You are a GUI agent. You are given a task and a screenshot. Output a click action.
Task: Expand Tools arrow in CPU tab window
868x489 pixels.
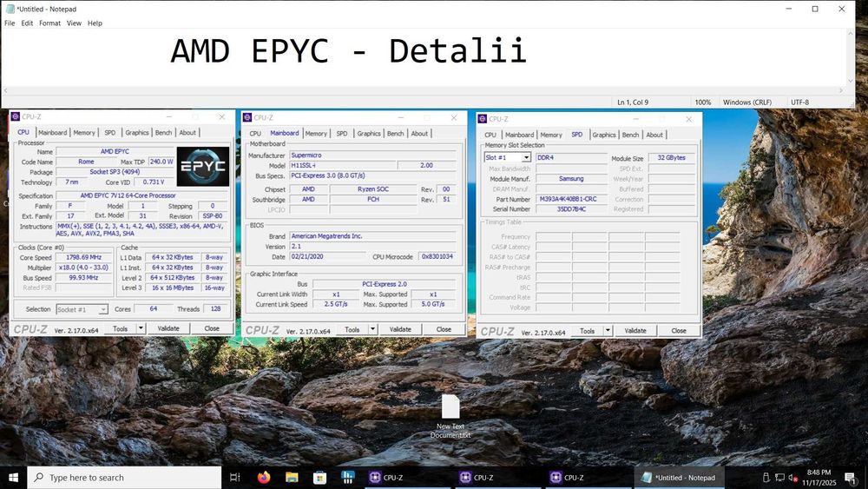(x=141, y=328)
